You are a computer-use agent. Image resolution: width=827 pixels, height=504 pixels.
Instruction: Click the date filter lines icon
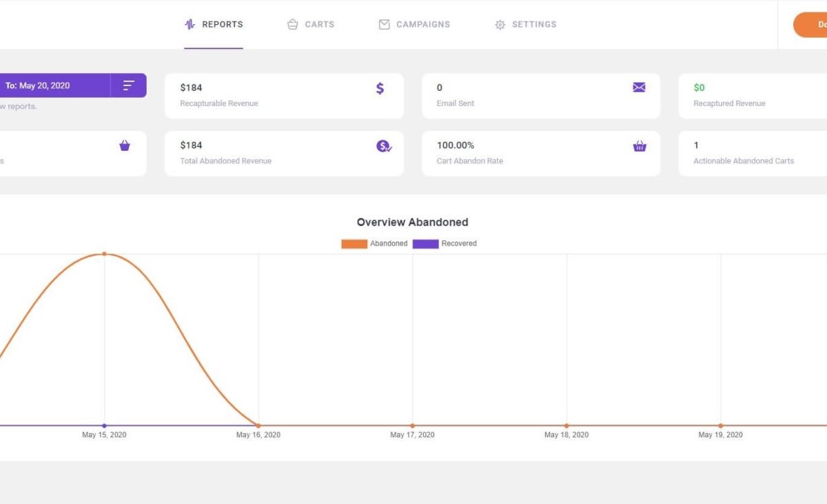point(129,85)
